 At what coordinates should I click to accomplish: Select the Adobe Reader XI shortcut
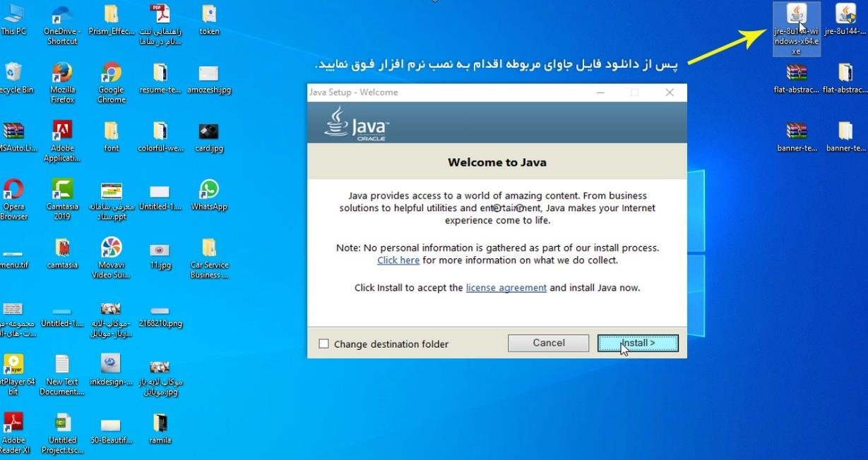tap(14, 433)
